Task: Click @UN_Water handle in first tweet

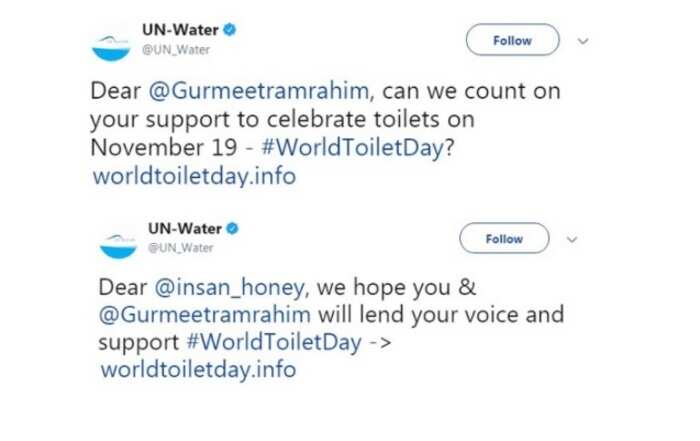Action: click(176, 50)
